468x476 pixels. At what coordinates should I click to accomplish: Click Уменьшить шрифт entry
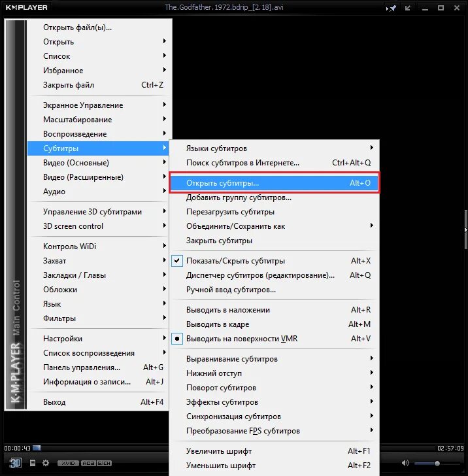(274, 466)
